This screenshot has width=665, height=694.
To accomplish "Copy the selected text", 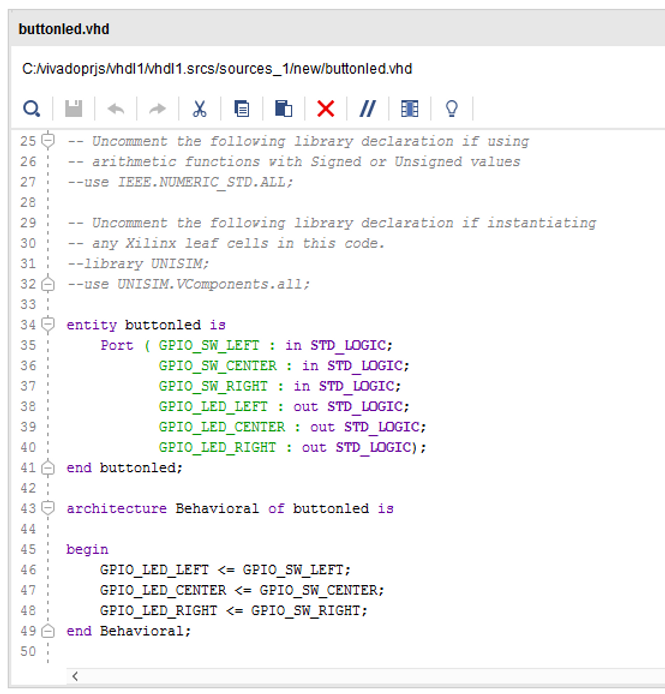I will tap(241, 109).
